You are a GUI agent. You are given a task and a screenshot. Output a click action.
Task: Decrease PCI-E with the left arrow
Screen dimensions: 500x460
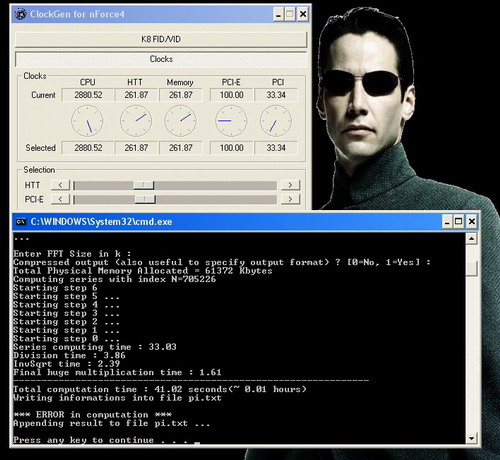[x=60, y=199]
